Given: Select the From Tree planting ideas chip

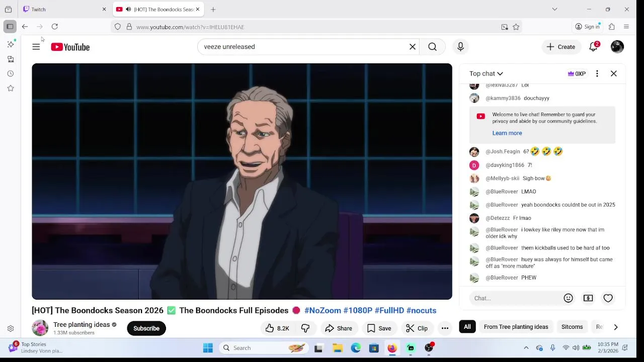Looking at the screenshot, I should coord(516,327).
